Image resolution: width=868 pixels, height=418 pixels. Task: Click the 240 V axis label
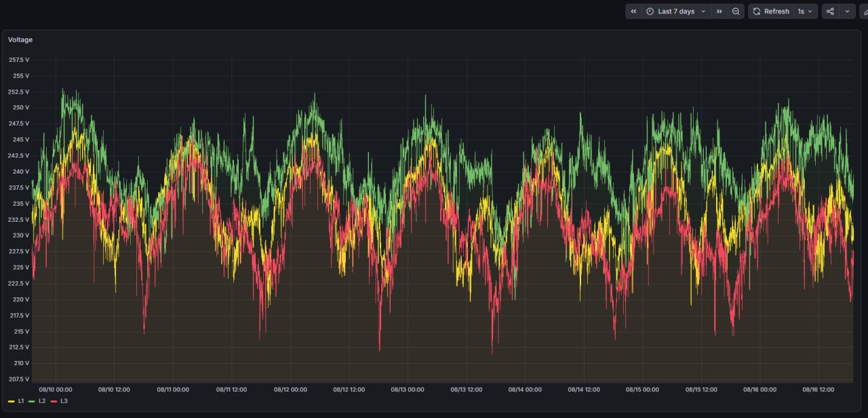click(21, 172)
